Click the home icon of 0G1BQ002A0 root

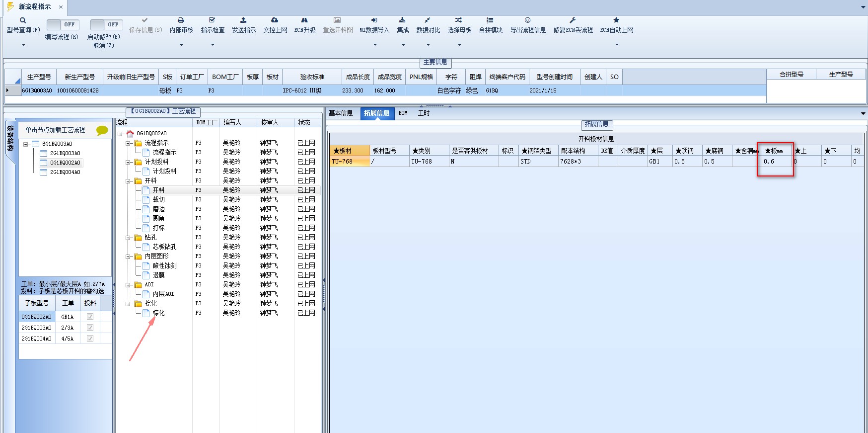coord(130,133)
